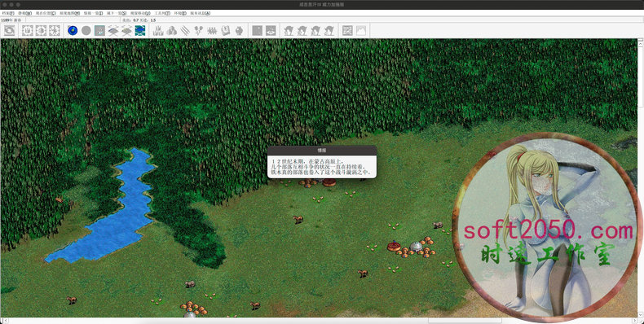Viewport: 644px width, 324px height.
Task: Click the horizontal scrollbar thumb at bottom
Action: (x=465, y=320)
